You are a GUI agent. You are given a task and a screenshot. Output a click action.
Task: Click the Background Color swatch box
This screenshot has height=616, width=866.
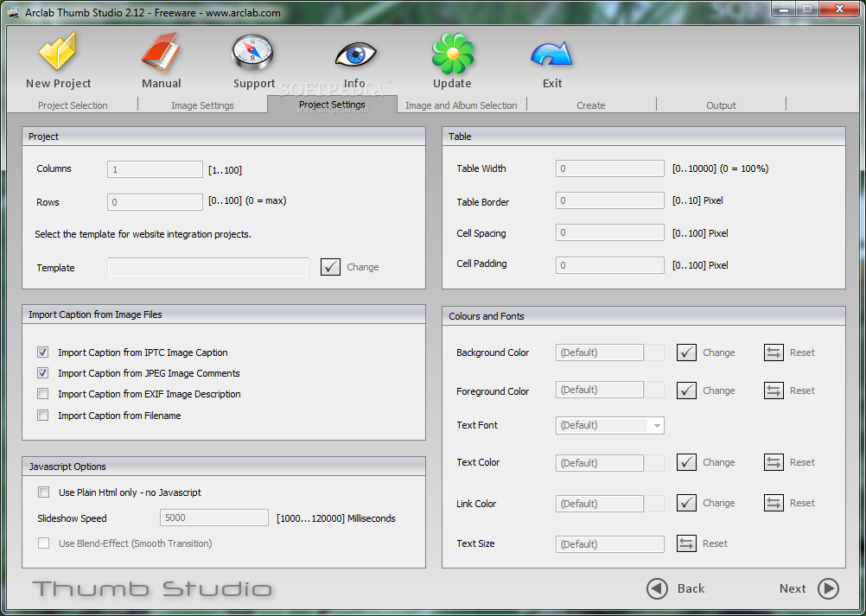pyautogui.click(x=654, y=352)
